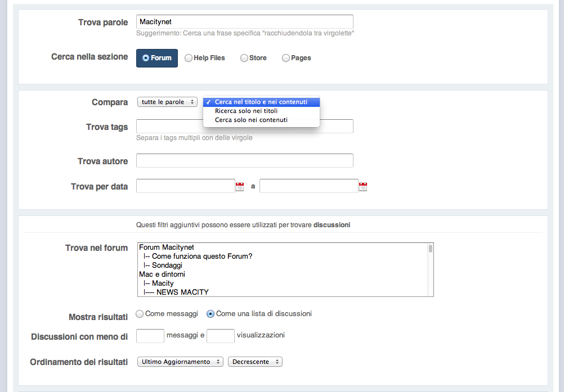The height and width of the screenshot is (392, 564).
Task: Select the Help Files radio option
Action: (189, 58)
